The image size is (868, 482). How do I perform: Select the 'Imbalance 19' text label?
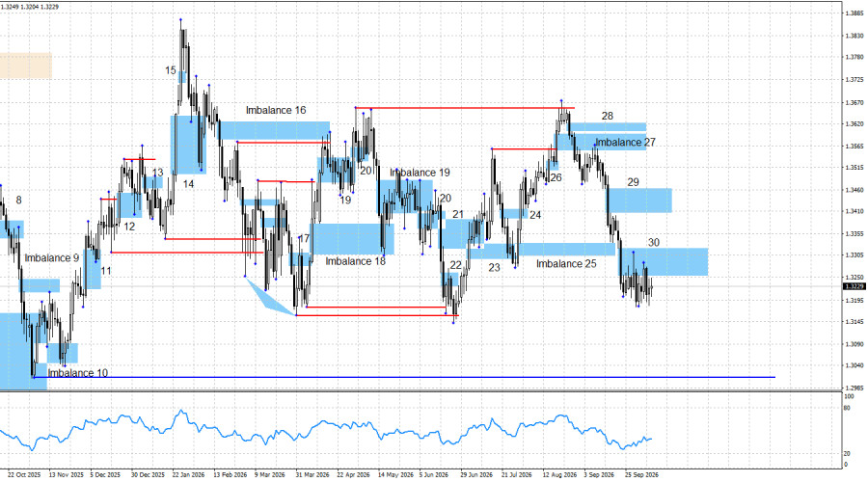click(420, 173)
